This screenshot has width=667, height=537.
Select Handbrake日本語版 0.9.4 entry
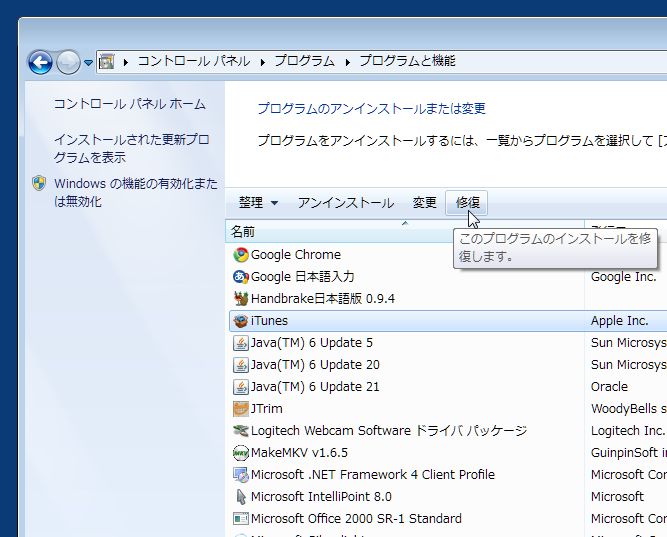pos(323,299)
